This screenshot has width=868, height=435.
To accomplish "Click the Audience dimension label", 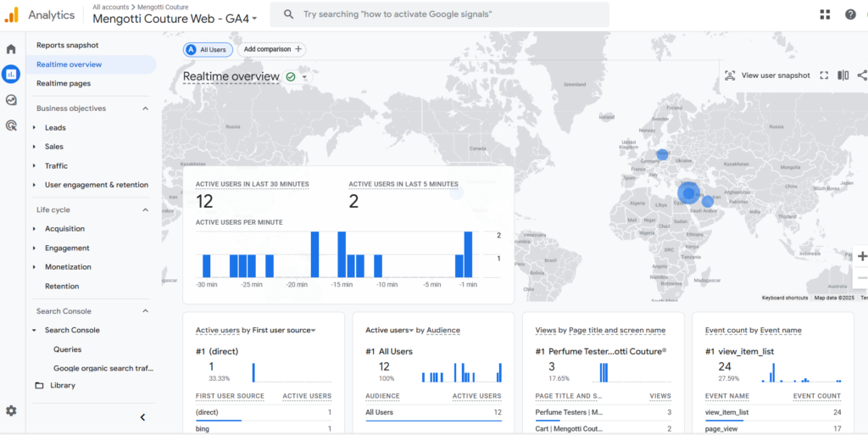I will (443, 331).
